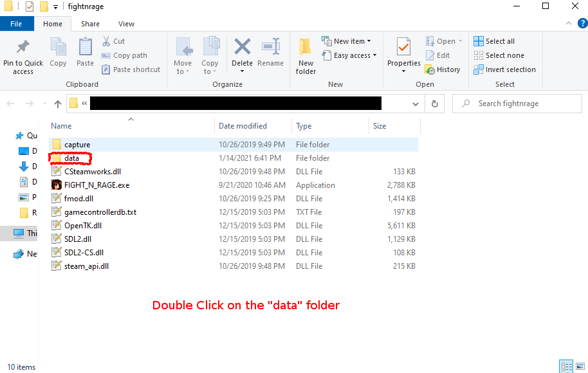Image resolution: width=588 pixels, height=373 pixels.
Task: Sort by Date modified column
Action: pyautogui.click(x=243, y=126)
